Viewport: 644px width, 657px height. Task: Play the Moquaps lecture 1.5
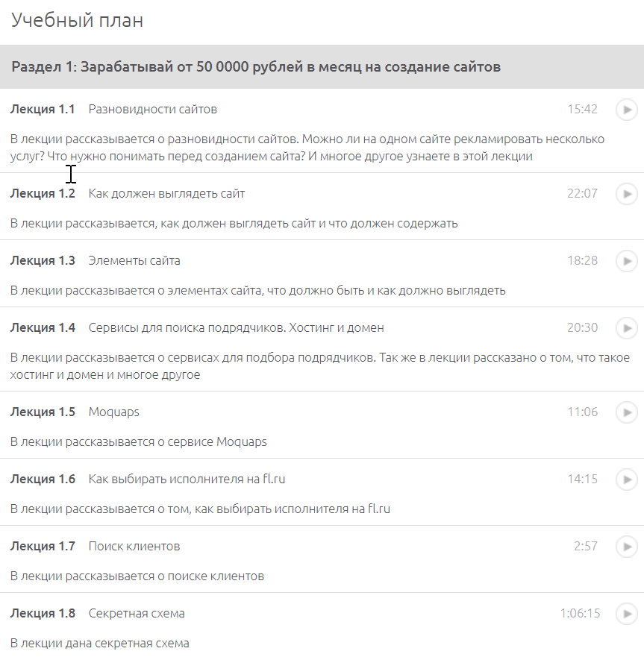point(626,412)
